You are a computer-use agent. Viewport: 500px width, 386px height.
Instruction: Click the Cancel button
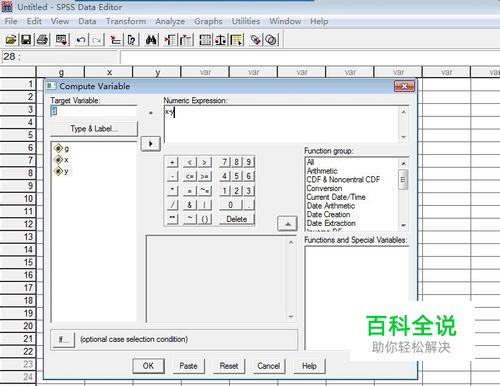pos(269,366)
